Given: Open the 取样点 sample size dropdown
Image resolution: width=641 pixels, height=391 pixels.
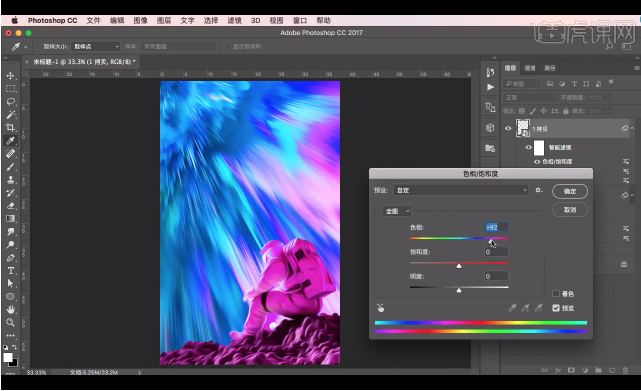Looking at the screenshot, I should coord(95,47).
